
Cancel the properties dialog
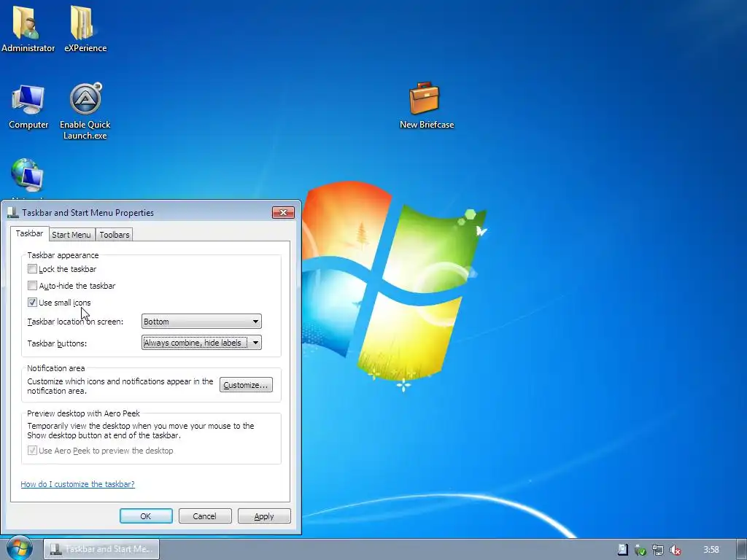coord(205,516)
